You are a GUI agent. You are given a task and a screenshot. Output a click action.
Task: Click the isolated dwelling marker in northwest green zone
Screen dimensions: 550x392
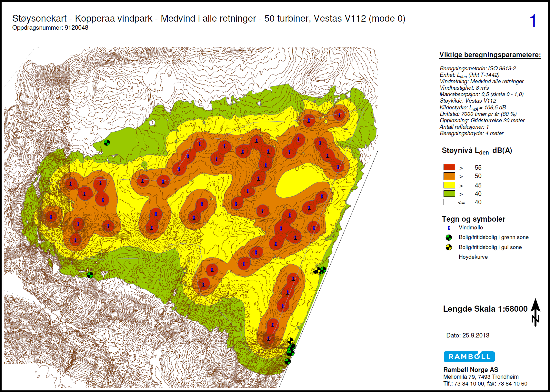(107, 142)
